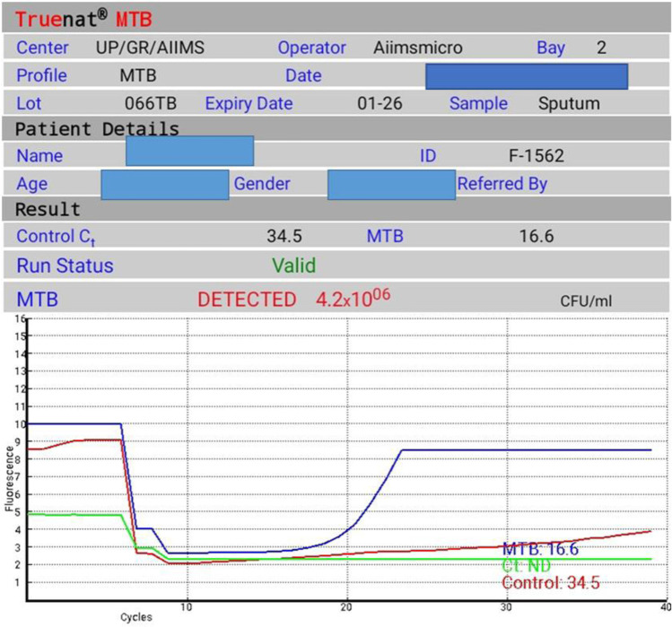
Task: Click the x-axis tick label 20
Action: (x=346, y=607)
